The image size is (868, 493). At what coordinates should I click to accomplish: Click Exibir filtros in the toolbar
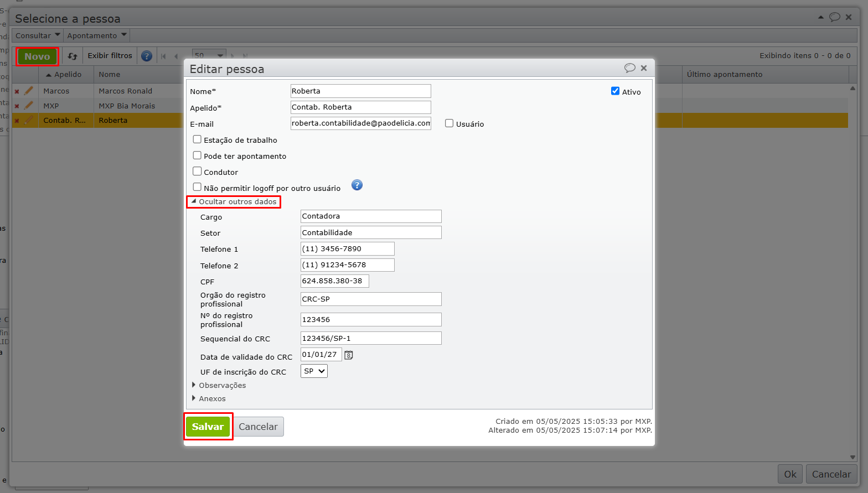pos(110,56)
